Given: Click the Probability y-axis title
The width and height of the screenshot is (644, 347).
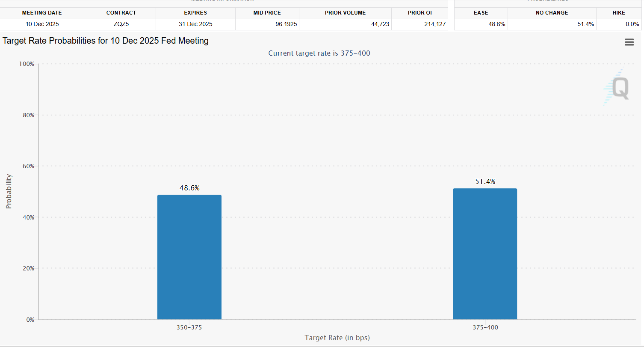Looking at the screenshot, I should click(9, 191).
